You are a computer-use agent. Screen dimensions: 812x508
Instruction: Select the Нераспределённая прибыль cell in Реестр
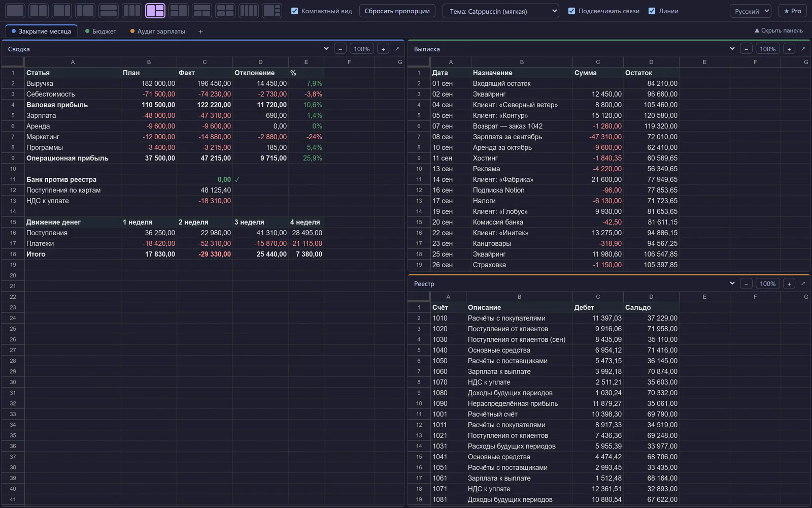[519, 403]
